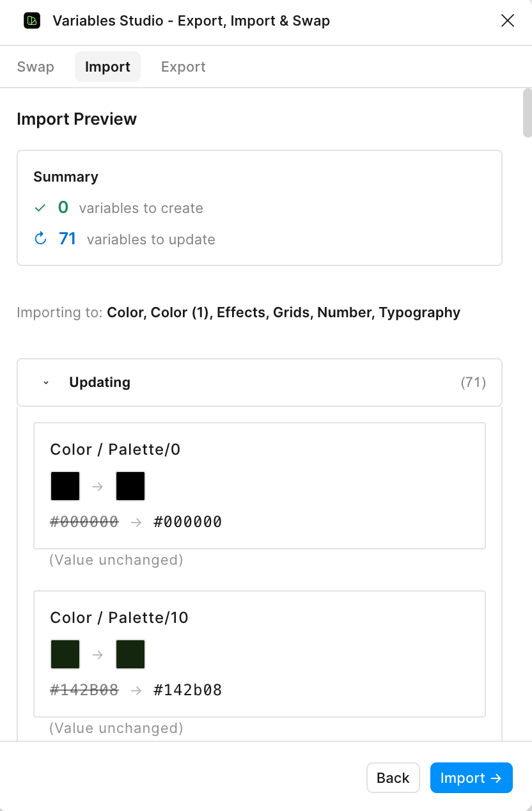Click the arrow between the #142B08 hex values
This screenshot has height=811, width=532.
click(x=136, y=690)
